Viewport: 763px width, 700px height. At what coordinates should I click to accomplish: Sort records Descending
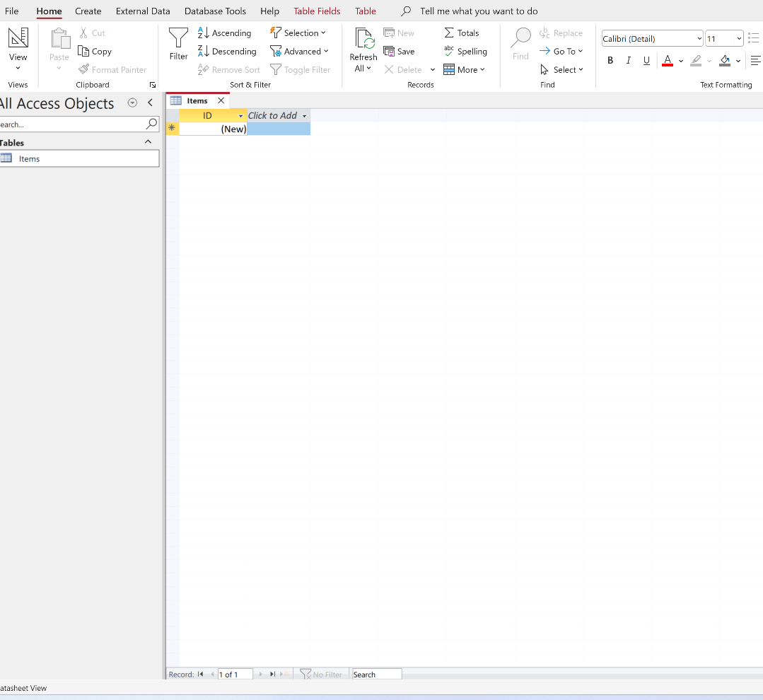pos(227,51)
